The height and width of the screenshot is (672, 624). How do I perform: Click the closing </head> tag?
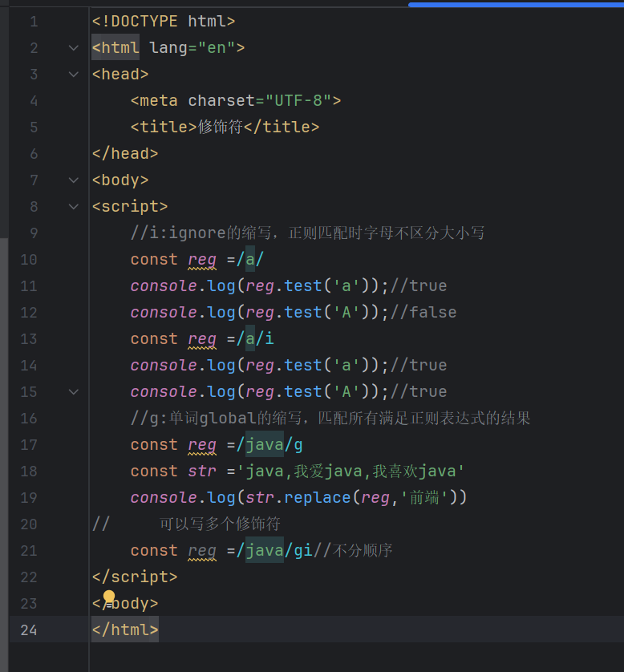(125, 154)
